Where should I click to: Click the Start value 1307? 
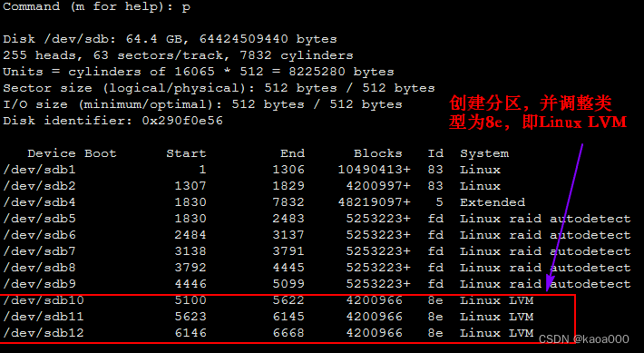(x=190, y=186)
